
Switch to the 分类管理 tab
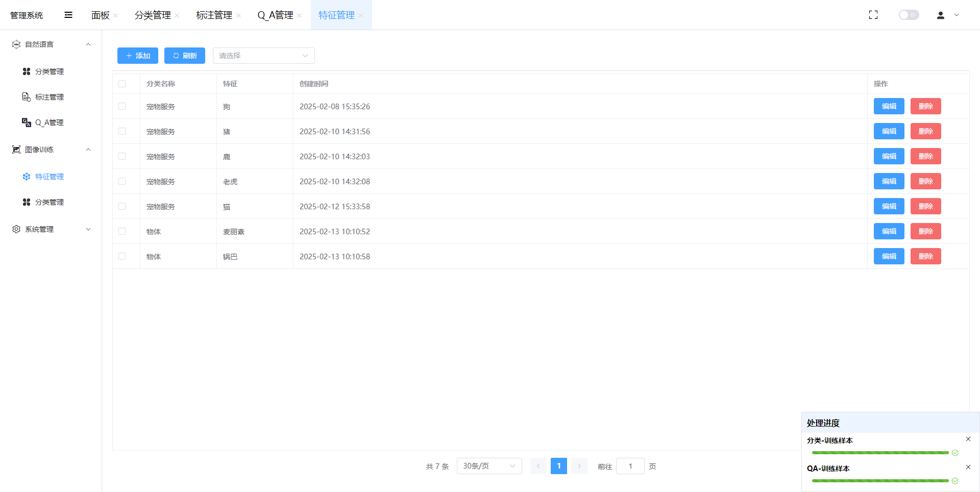click(153, 15)
